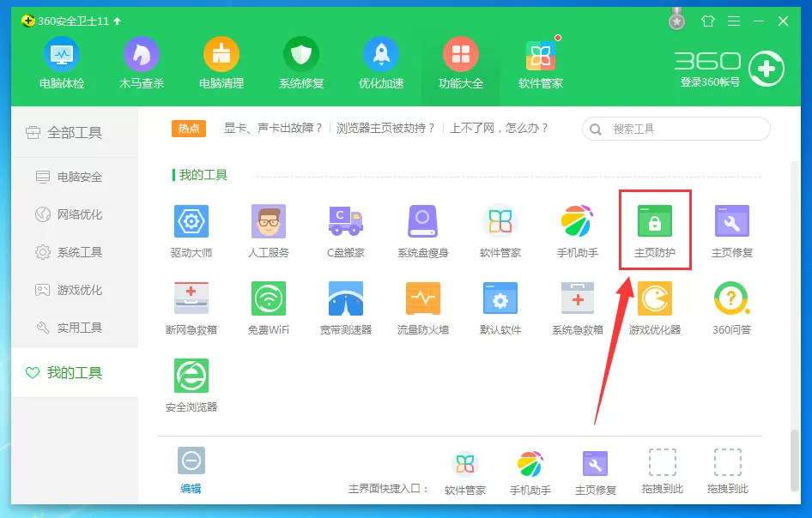812x518 pixels.
Task: Click 登录360帐号 login link
Action: (x=710, y=81)
